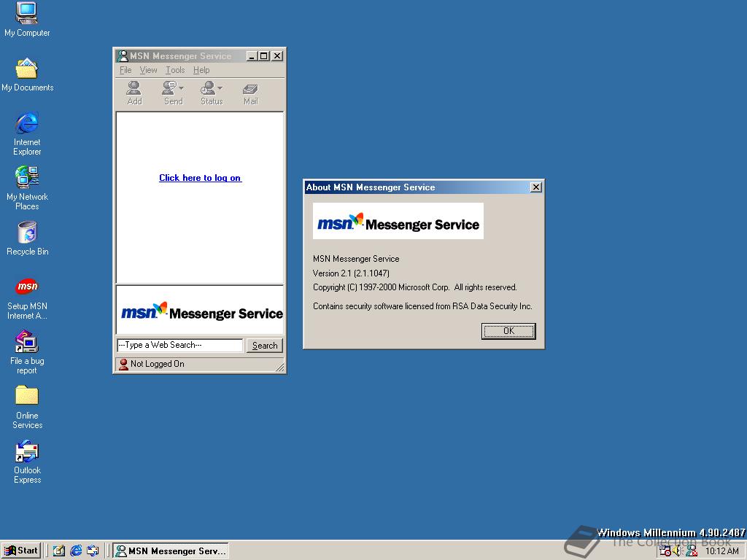Screen dimensions: 747x560
Task: Launch Internet Explorer from Quick Launch
Action: [x=76, y=551]
